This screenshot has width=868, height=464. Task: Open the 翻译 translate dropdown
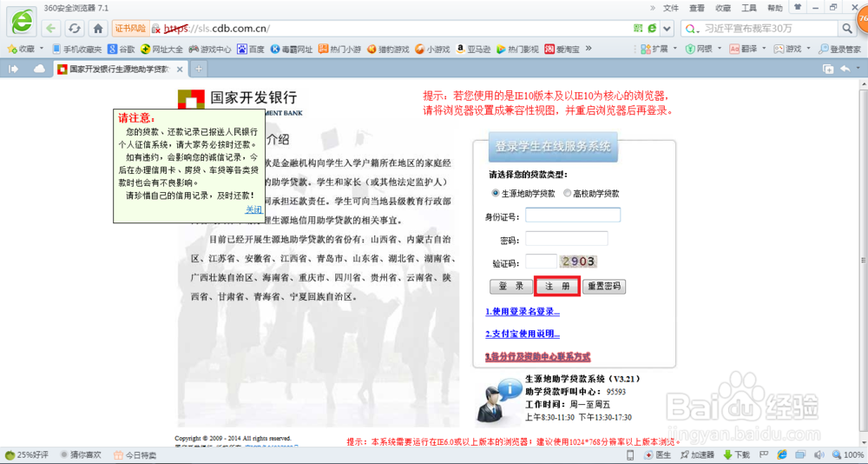pyautogui.click(x=748, y=49)
